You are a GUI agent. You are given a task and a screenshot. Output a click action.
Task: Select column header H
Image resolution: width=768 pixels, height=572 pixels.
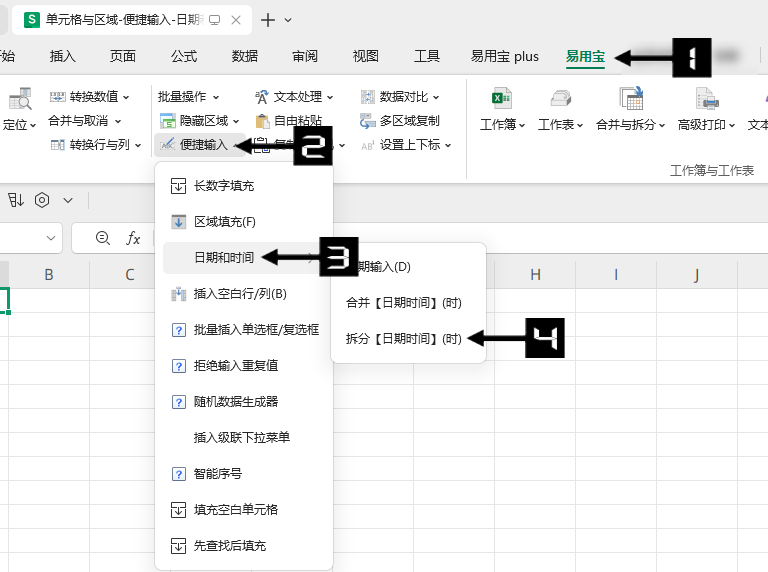[x=535, y=275]
